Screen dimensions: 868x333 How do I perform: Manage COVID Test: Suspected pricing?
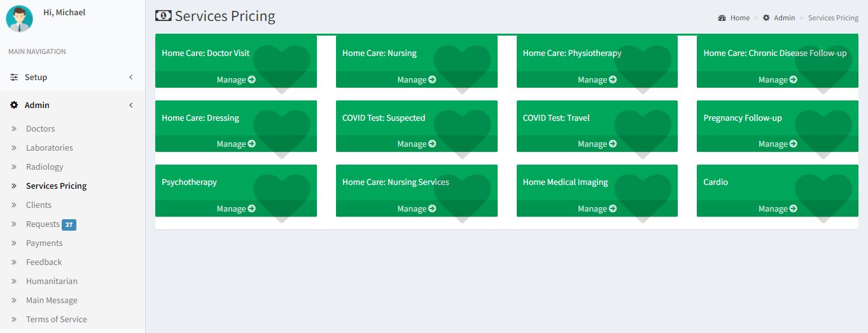coord(417,144)
